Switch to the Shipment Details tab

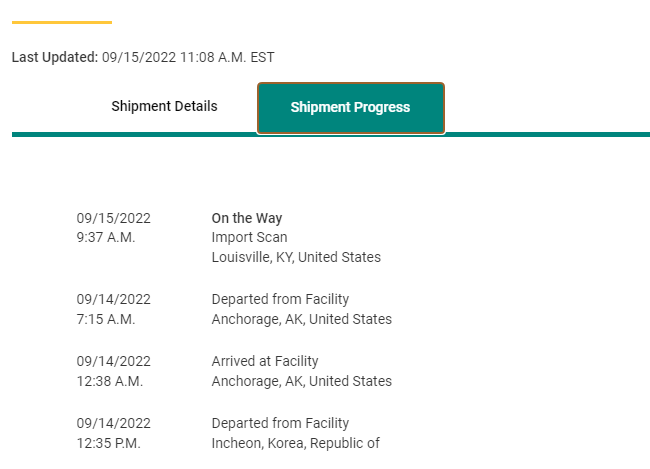point(164,106)
